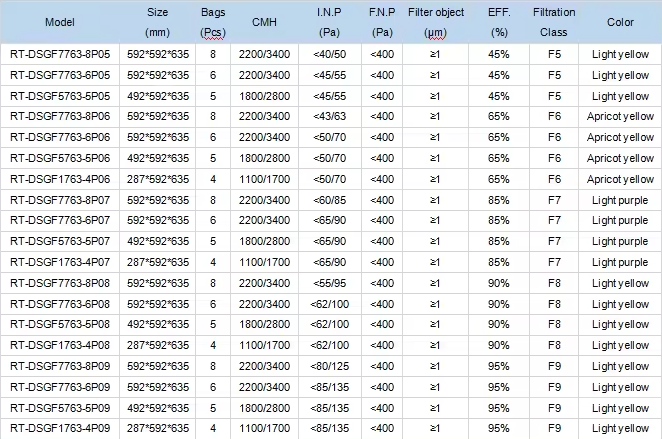662x439 pixels.
Task: Select F9 class in RT-DSGF7763-6P09 row
Action: [x=554, y=388]
